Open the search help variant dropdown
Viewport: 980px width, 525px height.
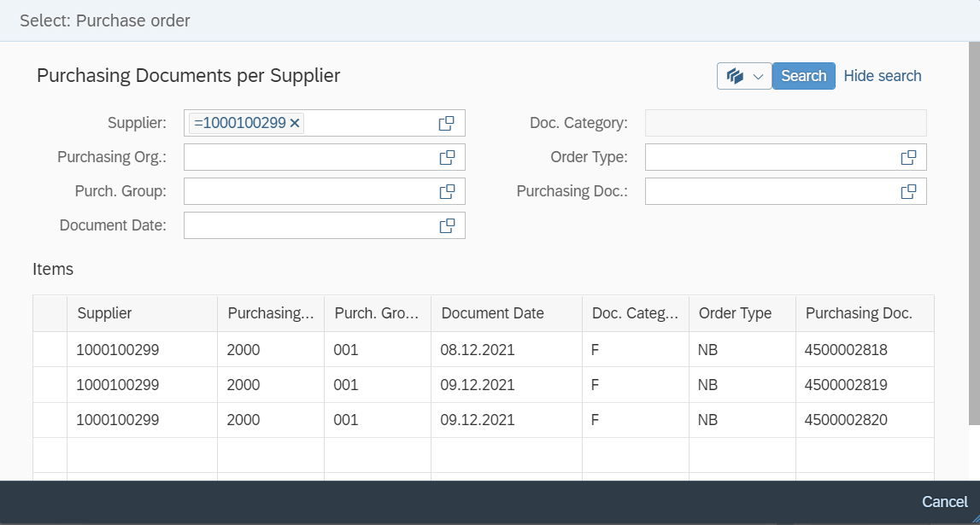pos(744,76)
